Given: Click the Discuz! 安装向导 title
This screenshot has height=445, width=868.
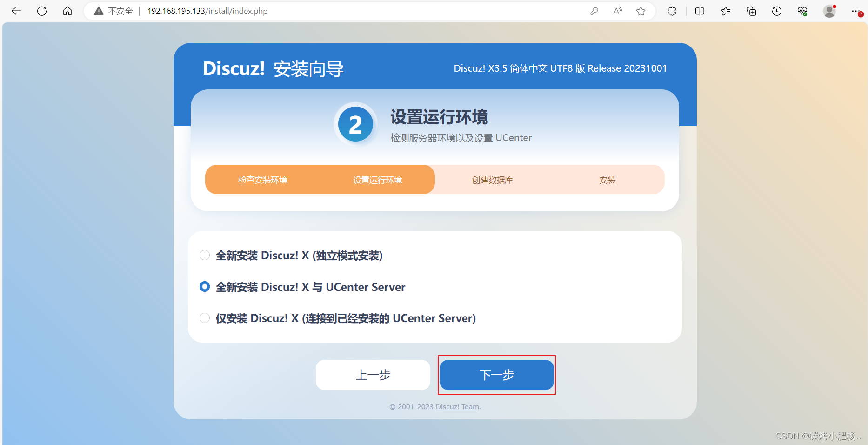Looking at the screenshot, I should 273,69.
